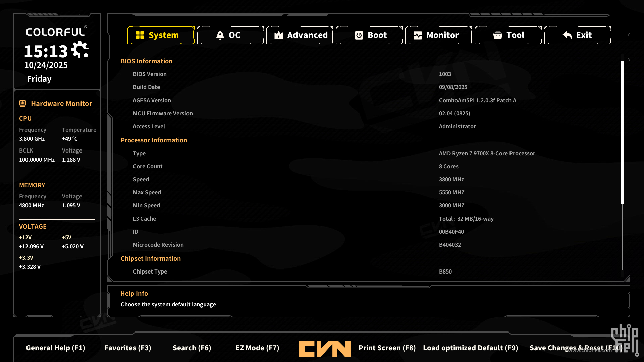644x362 pixels.
Task: Click the Boot tab power icon
Action: [359, 35]
